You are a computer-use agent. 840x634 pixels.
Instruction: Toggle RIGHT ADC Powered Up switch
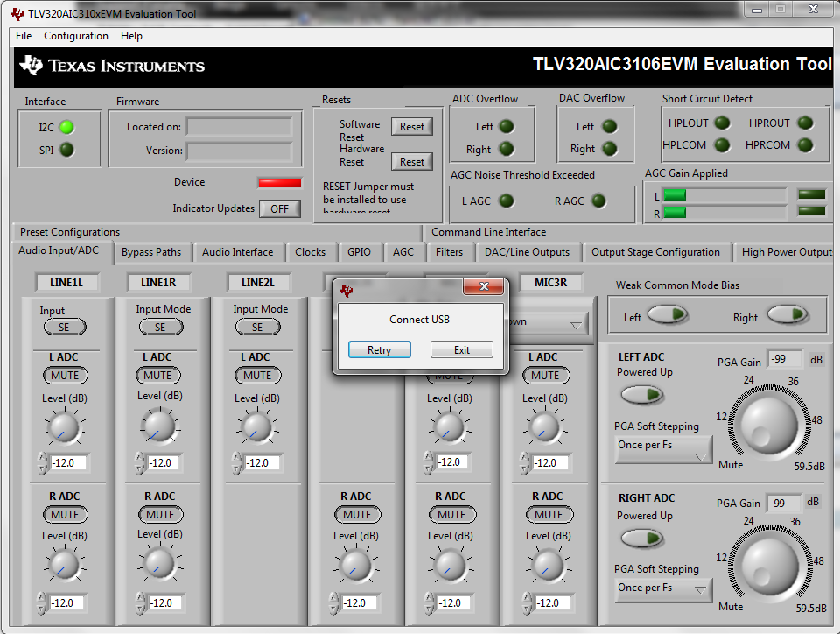click(641, 538)
